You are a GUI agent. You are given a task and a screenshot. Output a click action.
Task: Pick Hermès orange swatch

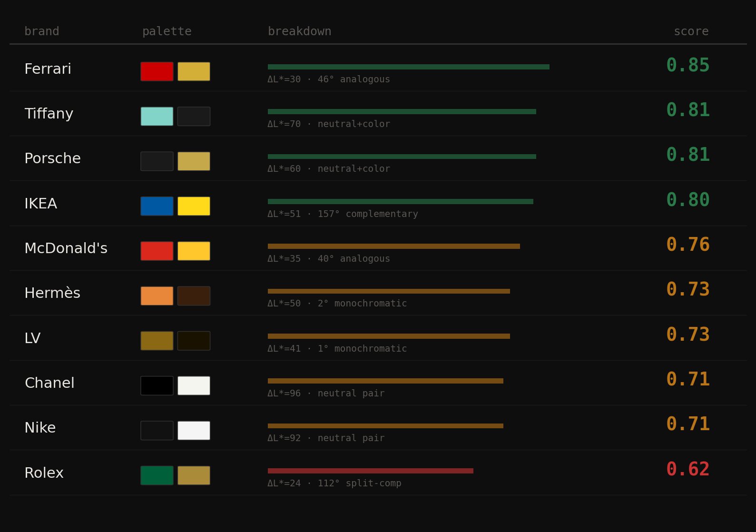pos(157,296)
